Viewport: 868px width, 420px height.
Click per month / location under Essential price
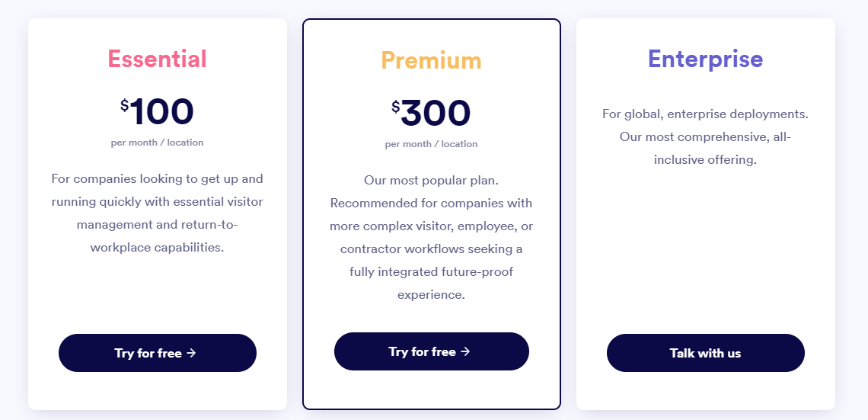coord(157,143)
